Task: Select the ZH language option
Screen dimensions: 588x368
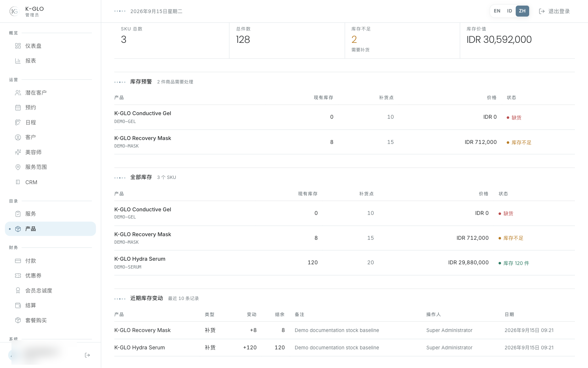Action: pyautogui.click(x=522, y=11)
